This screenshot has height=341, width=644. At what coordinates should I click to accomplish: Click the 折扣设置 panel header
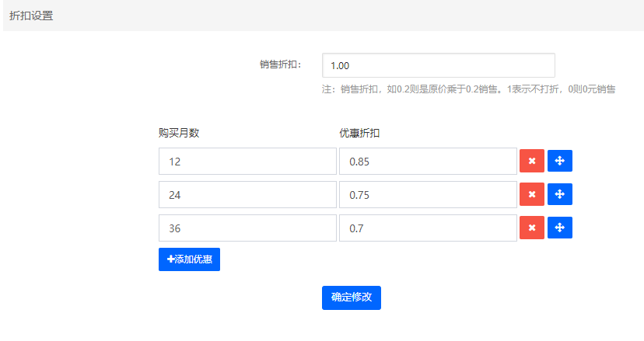coord(31,16)
